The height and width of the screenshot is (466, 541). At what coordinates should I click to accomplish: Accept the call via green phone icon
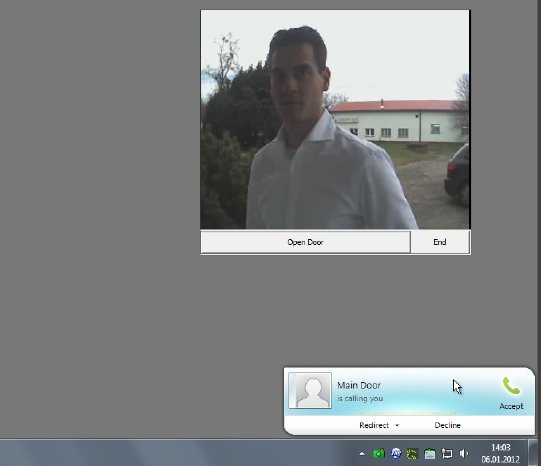[x=511, y=386]
